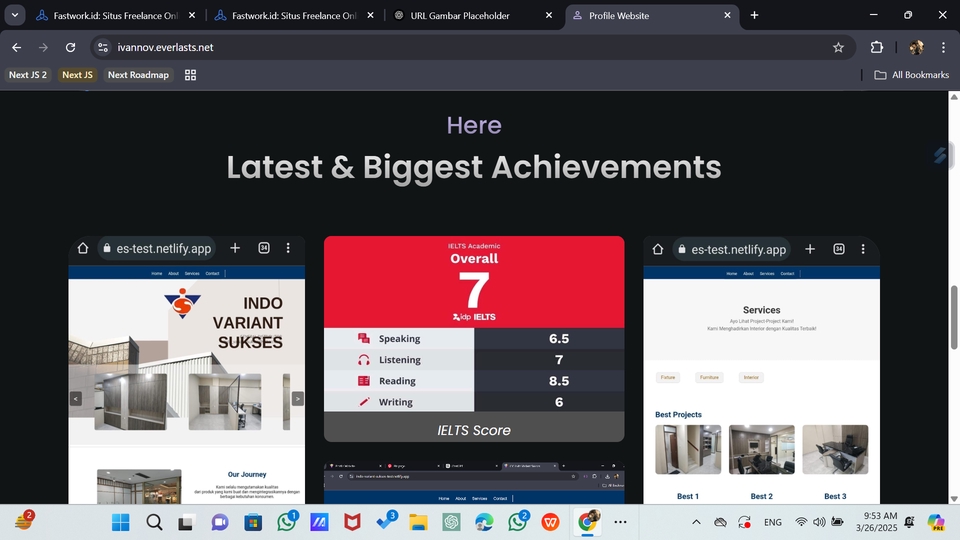This screenshot has height=540, width=960.
Task: Click home icon in right screenshot card
Action: pyautogui.click(x=658, y=249)
